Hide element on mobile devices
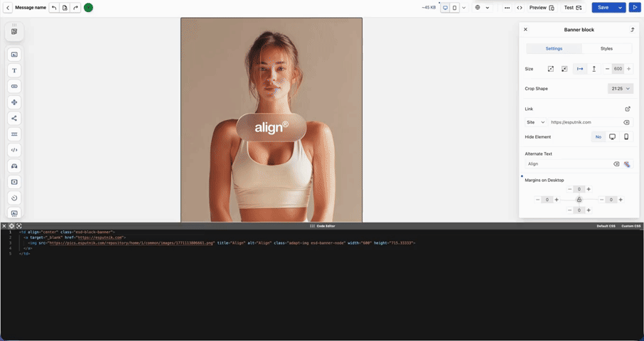 click(x=626, y=137)
